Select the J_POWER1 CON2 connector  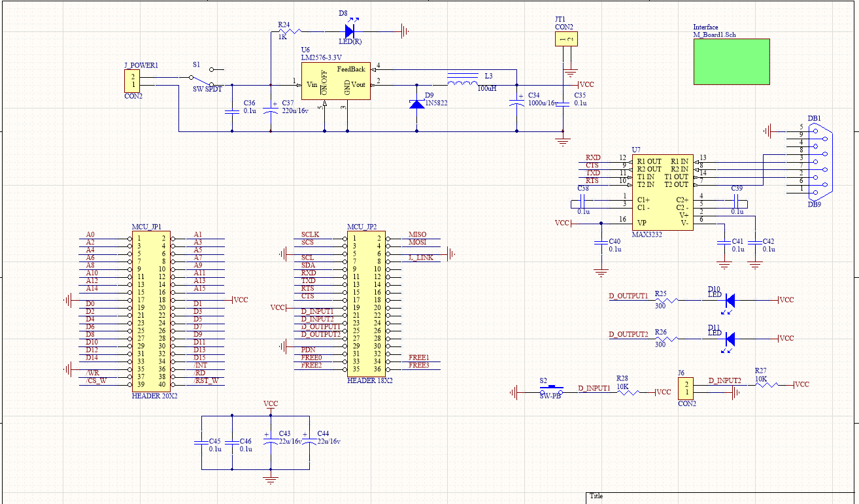(133, 81)
